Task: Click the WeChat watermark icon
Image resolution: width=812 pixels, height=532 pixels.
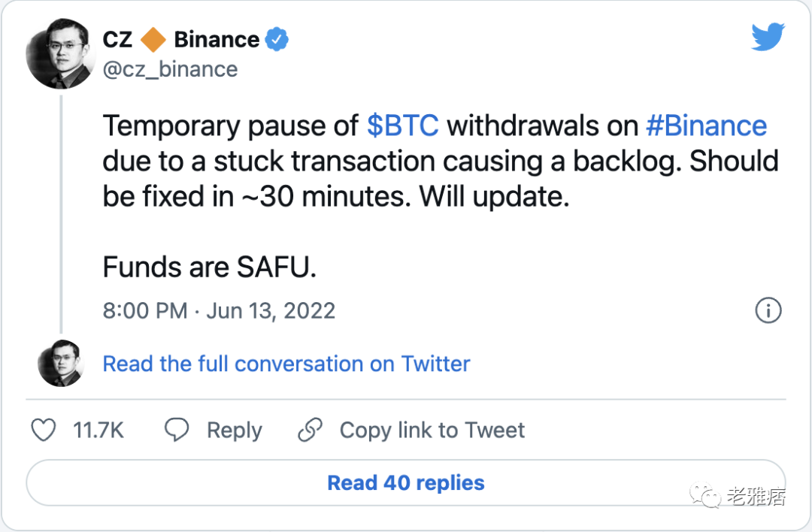Action: (x=707, y=496)
